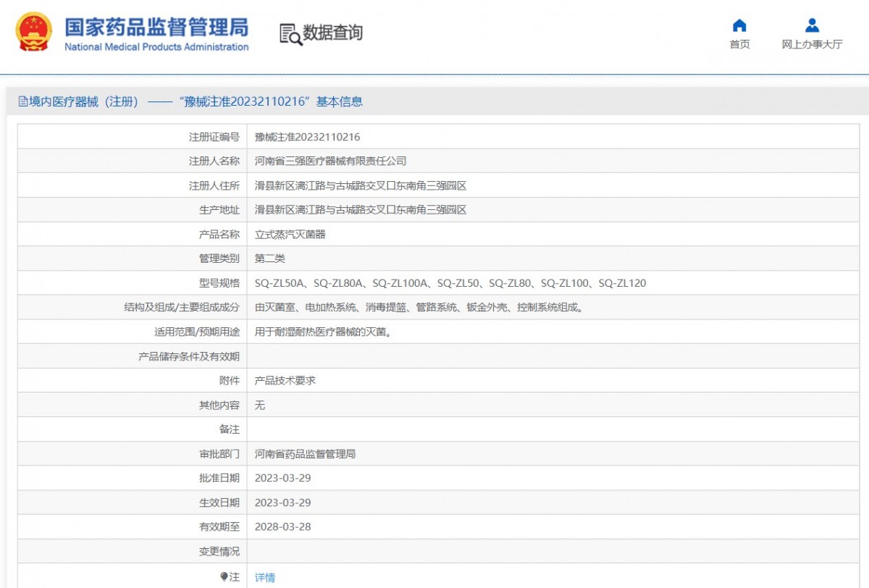Click the 变更情况 label cell

coord(133,551)
